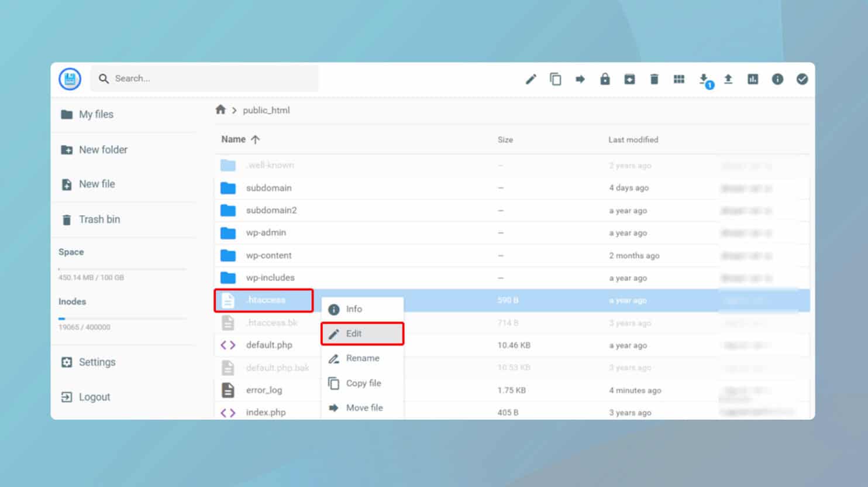Click the archive icon in toolbar
Viewport: 868px width, 487px height.
tap(629, 79)
